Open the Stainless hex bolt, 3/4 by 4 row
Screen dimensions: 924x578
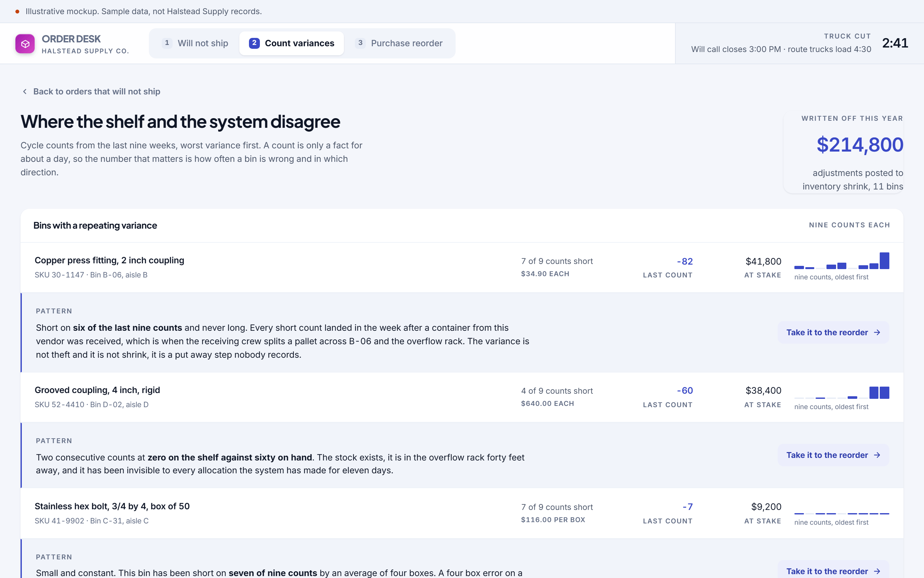coord(462,513)
